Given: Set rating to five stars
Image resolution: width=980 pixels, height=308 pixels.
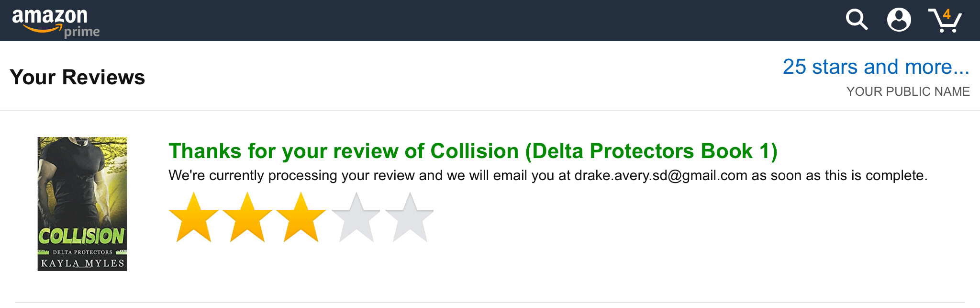Looking at the screenshot, I should point(409,218).
